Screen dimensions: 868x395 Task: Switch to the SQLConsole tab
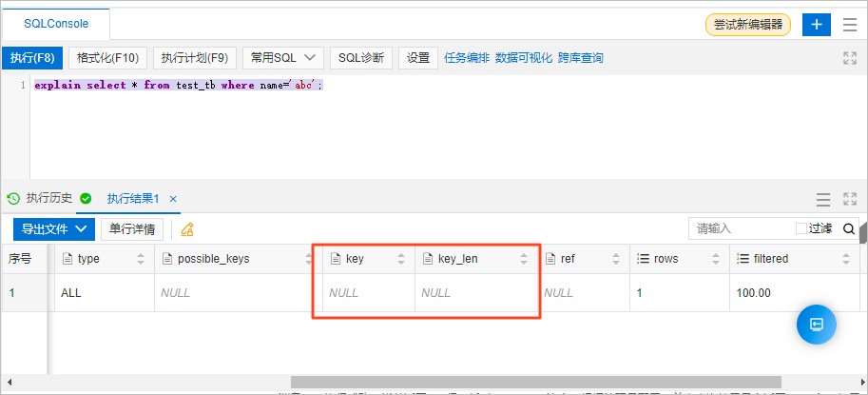pos(56,24)
